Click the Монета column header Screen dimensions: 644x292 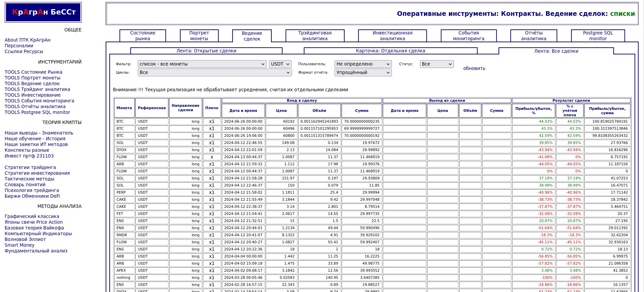point(124,108)
